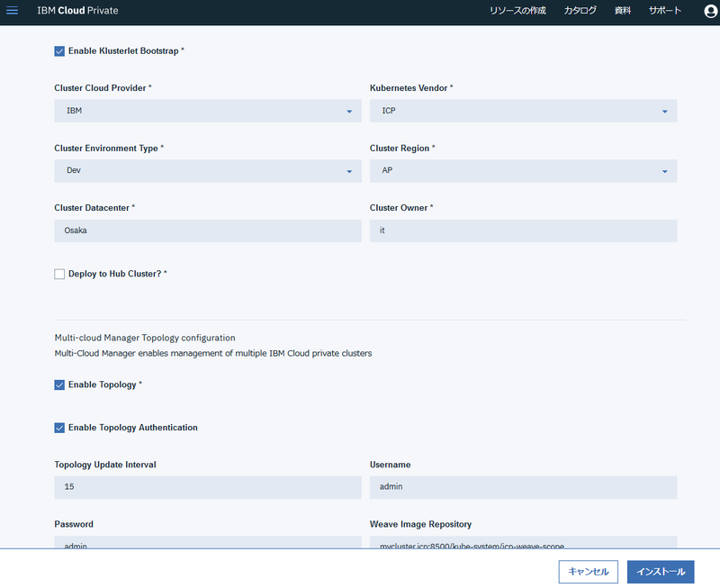Uncheck Enable Klusterlet Bootstrap checkbox

[x=59, y=51]
